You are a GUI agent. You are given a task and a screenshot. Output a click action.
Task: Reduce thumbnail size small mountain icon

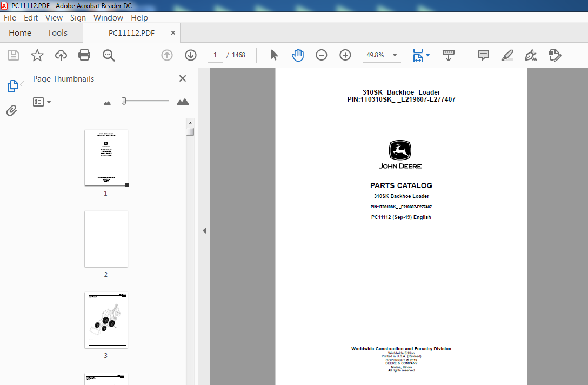click(x=107, y=102)
